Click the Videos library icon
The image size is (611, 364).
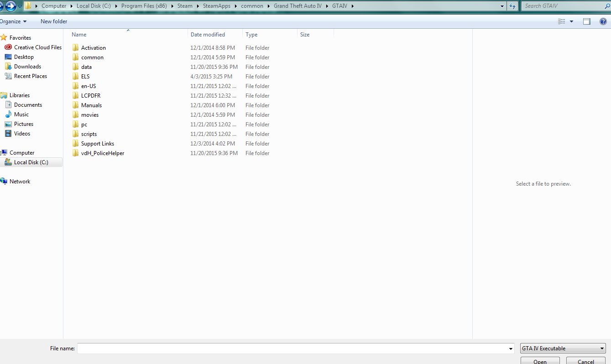pos(8,133)
